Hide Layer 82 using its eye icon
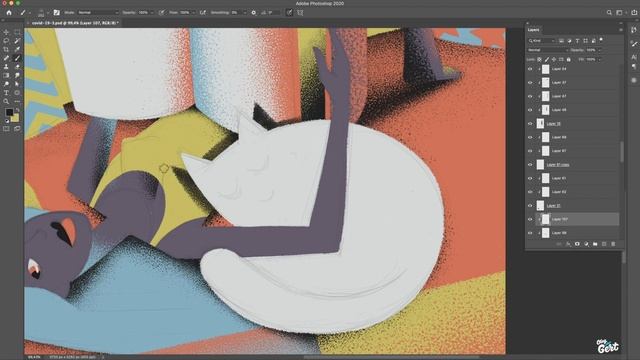This screenshot has width=640, height=360. [530, 192]
